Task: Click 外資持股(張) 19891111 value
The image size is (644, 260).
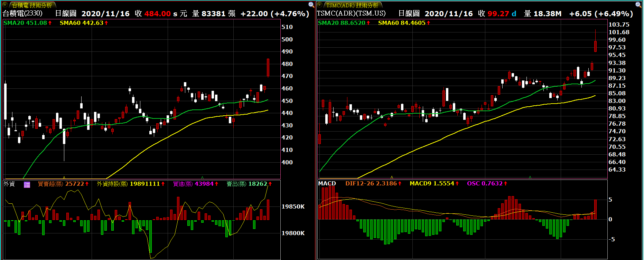Action: 131,184
